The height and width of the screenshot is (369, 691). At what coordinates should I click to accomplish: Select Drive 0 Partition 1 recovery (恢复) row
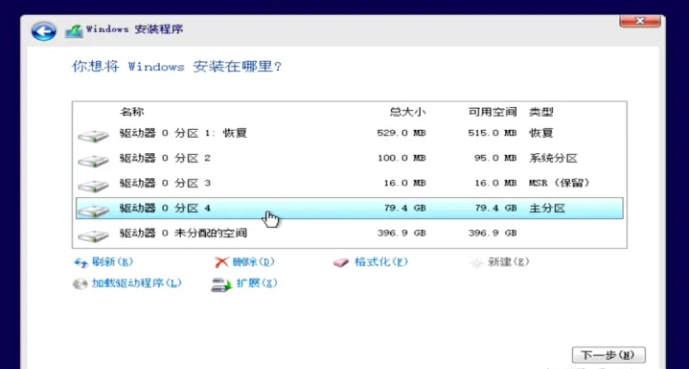point(350,134)
